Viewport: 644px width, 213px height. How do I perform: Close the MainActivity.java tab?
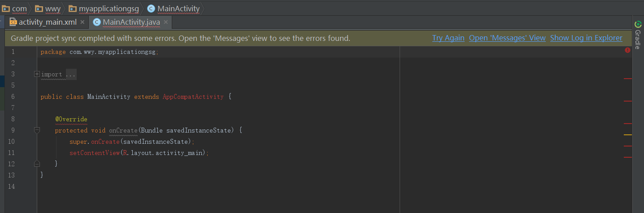tap(165, 22)
